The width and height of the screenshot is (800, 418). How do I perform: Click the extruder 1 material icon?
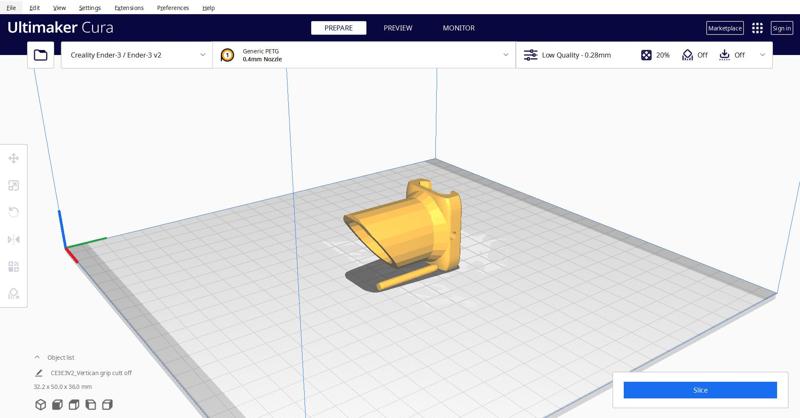point(227,55)
